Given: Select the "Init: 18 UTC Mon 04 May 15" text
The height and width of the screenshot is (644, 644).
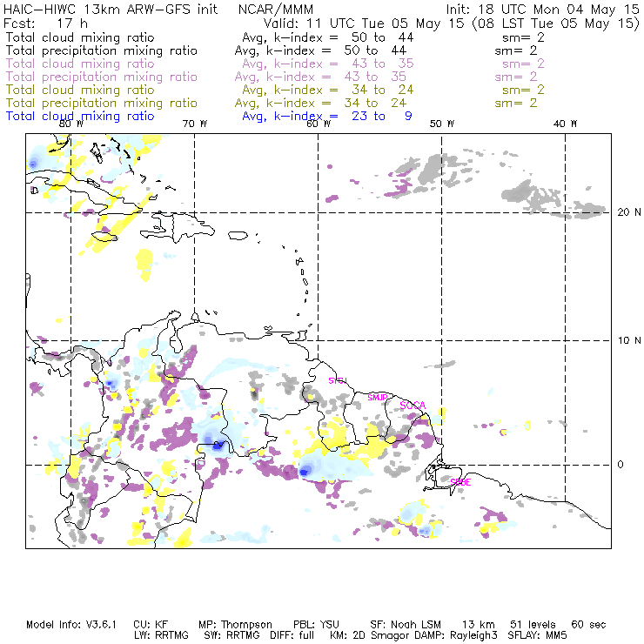Looking at the screenshot, I should pos(542,10).
